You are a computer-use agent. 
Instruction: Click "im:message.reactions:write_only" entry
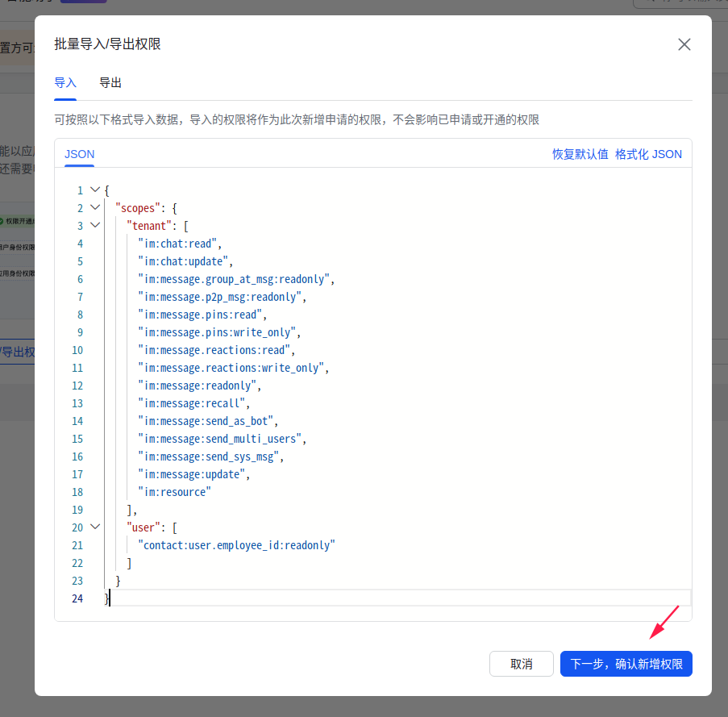pos(231,368)
